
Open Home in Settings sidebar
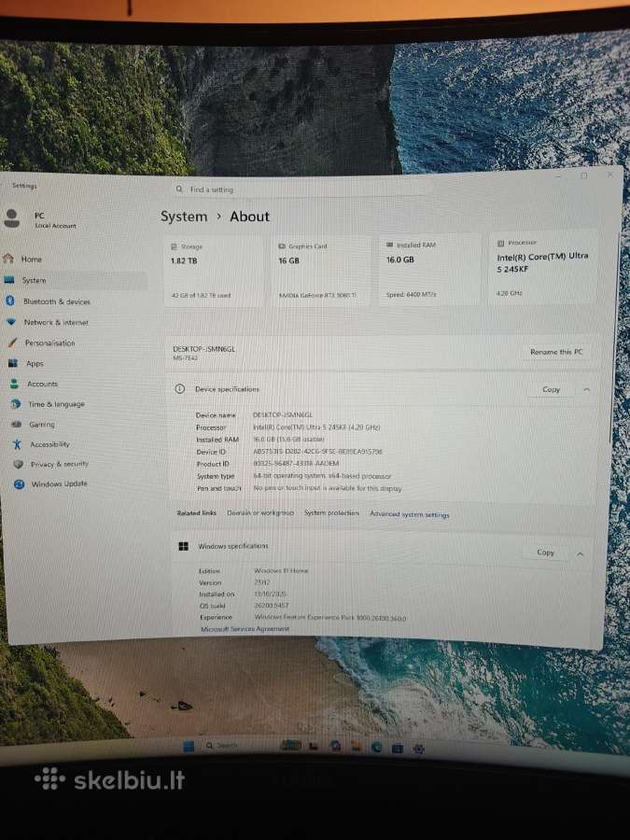pyautogui.click(x=32, y=259)
